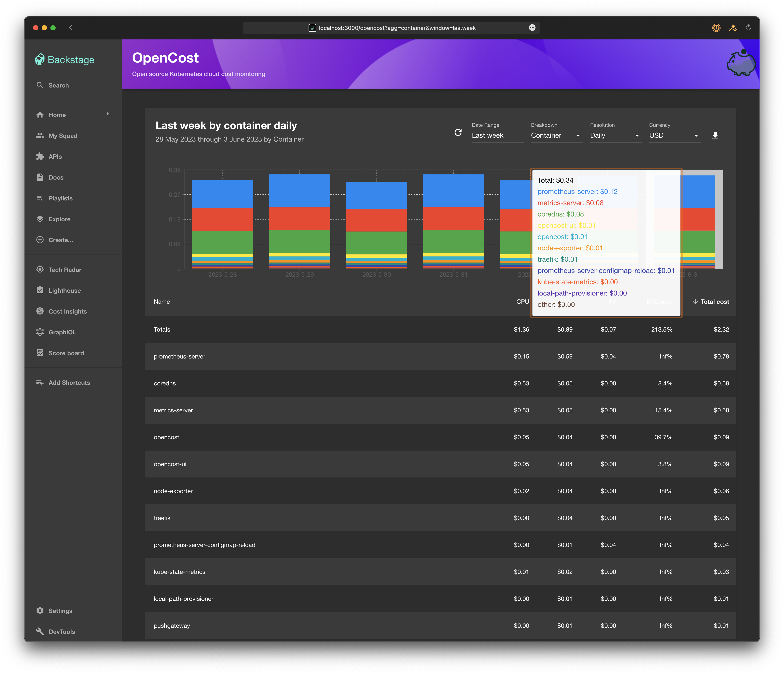Click the Explore layers icon
The image size is (784, 674).
(x=40, y=219)
